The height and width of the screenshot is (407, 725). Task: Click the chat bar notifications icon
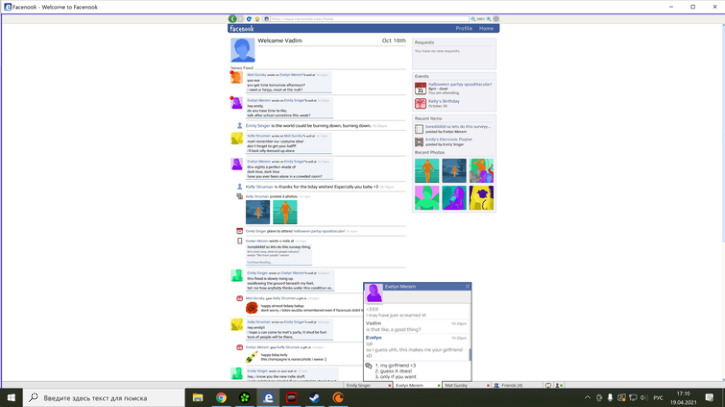548,385
